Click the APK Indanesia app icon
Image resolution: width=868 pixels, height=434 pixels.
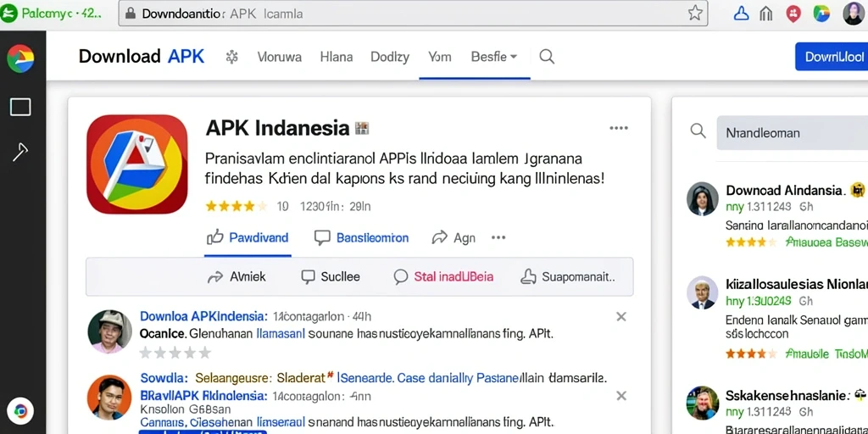pyautogui.click(x=137, y=164)
